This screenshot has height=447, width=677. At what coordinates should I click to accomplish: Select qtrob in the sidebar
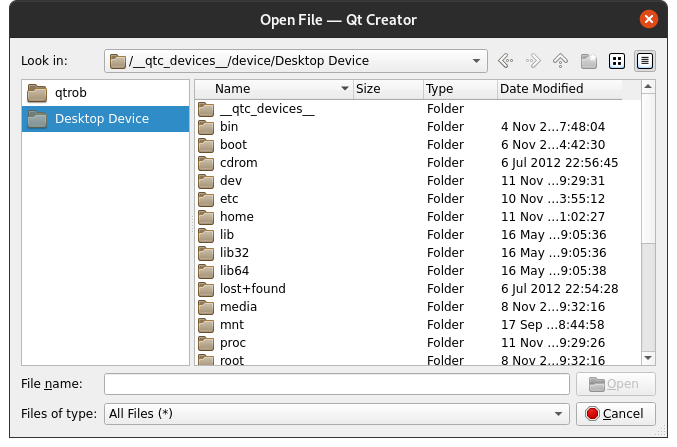pos(70,94)
